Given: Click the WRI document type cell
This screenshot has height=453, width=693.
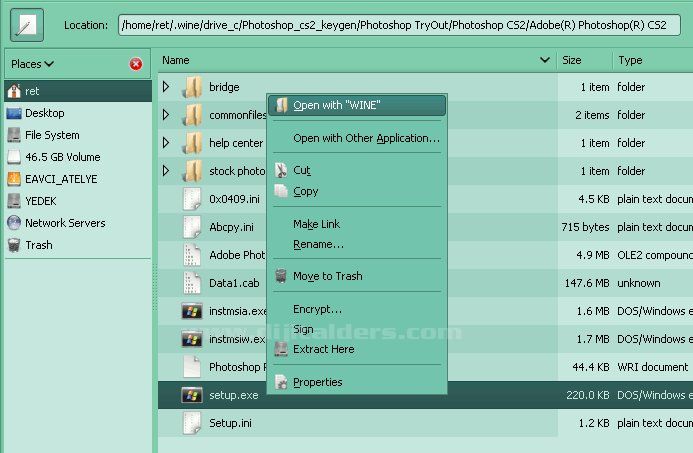Looking at the screenshot, I should coord(652,367).
